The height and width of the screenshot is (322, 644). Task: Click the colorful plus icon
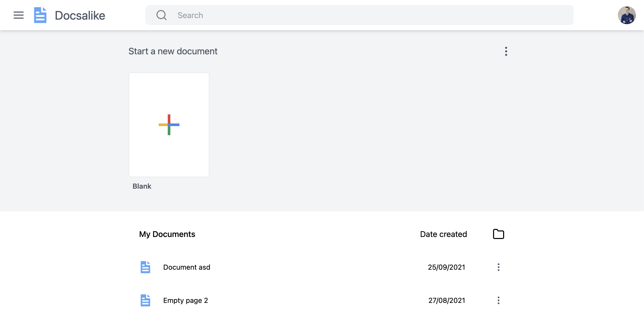[x=169, y=125]
